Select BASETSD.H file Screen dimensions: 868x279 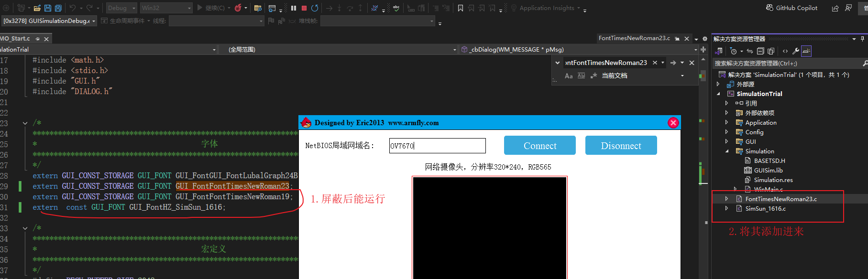[x=769, y=161]
